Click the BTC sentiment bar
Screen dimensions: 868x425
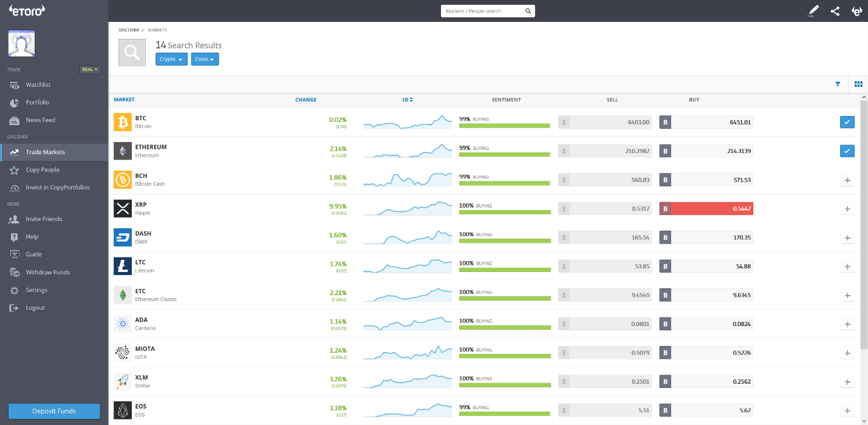[x=505, y=126]
